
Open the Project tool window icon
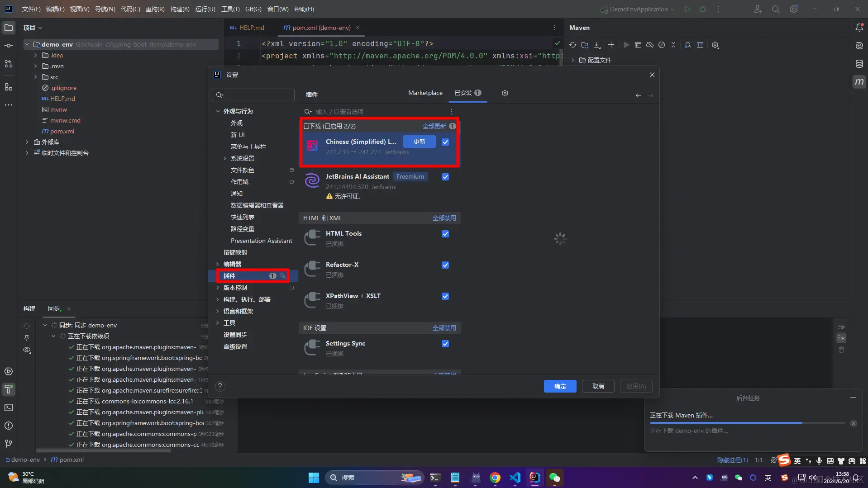(x=9, y=28)
